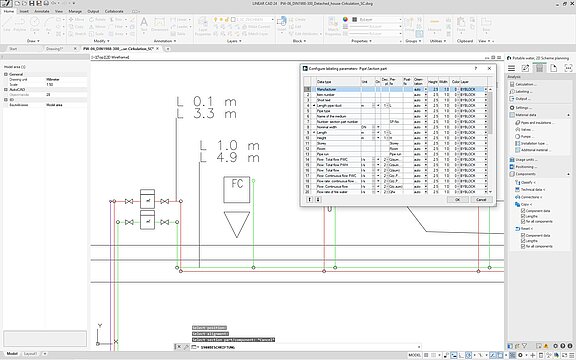Screen dimensions: 576x360
Task: Toggle Component data checkbox under Copy
Action: coord(523,211)
